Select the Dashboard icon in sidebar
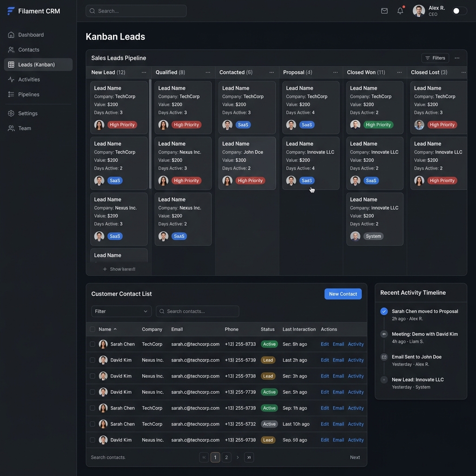 click(10, 34)
